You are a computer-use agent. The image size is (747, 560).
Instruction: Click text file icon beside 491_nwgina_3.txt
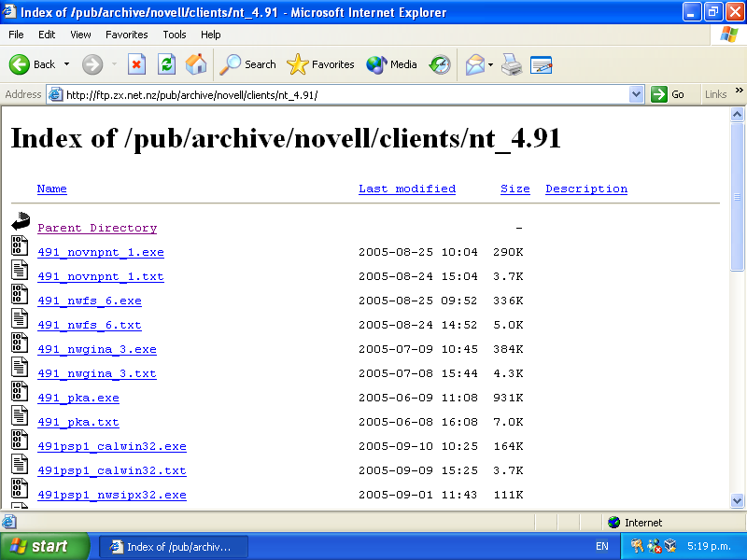click(20, 367)
